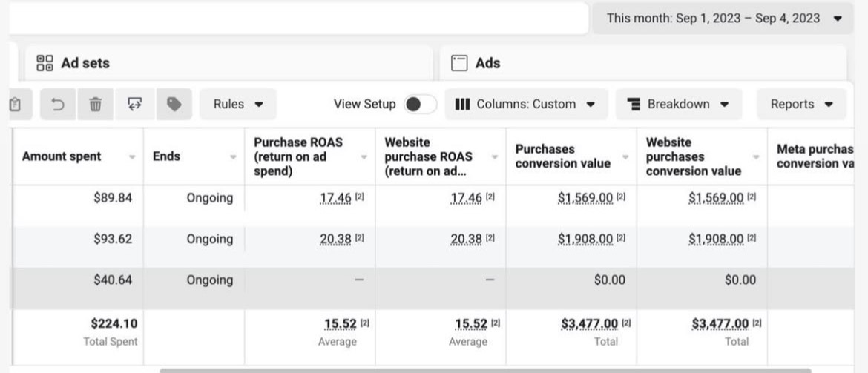Click the Ads panel icon
This screenshot has width=868, height=373.
460,63
